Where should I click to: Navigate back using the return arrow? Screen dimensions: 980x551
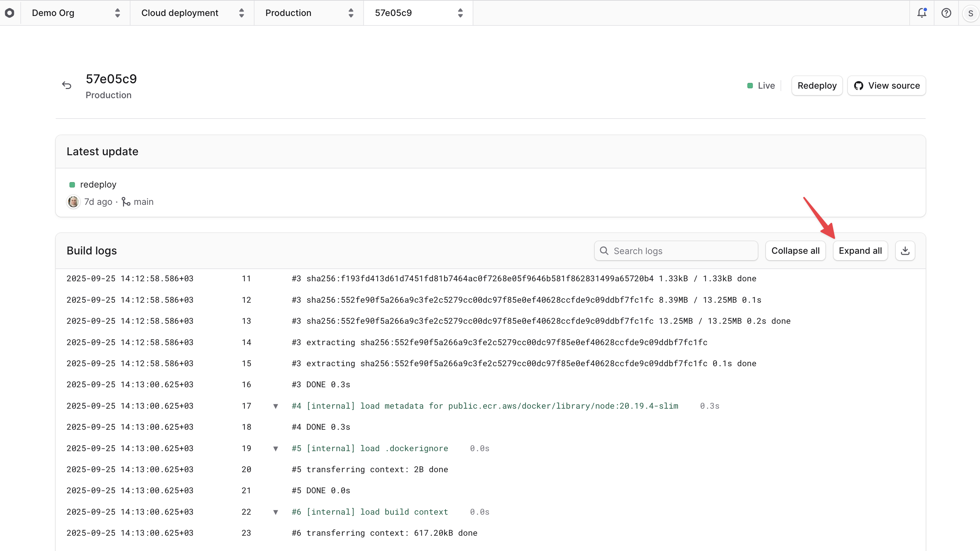67,85
